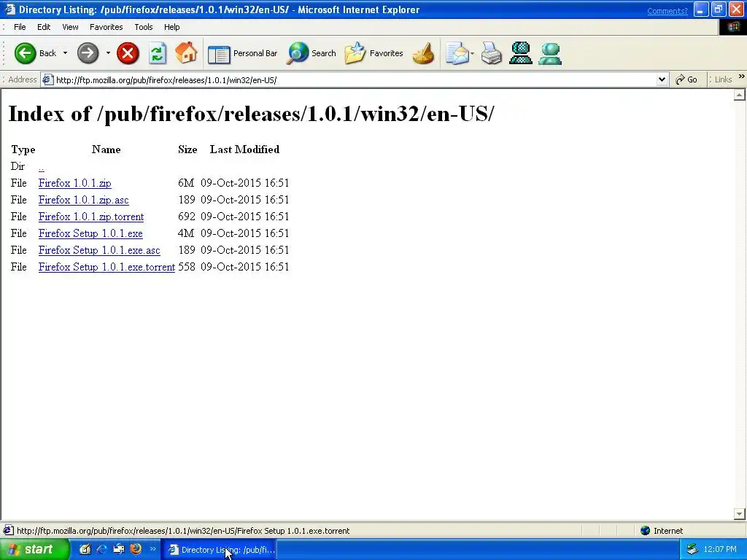Click the Windows flag throbber icon
The image size is (747, 560).
(x=732, y=27)
